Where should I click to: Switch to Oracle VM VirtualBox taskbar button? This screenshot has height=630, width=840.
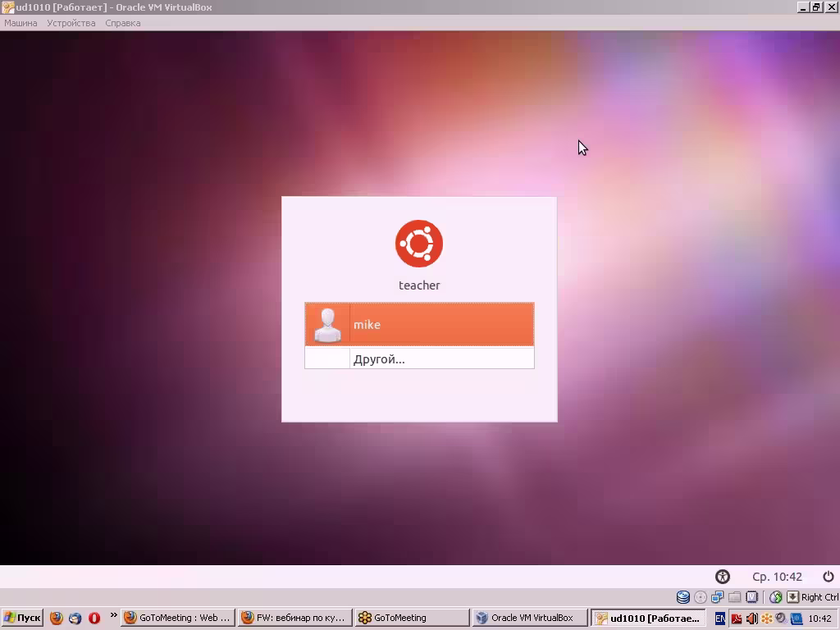529,618
